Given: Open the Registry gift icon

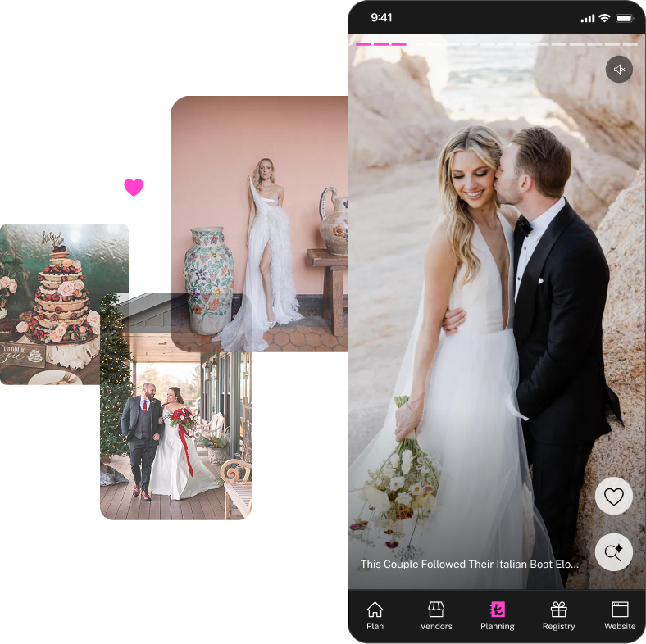Looking at the screenshot, I should (558, 610).
